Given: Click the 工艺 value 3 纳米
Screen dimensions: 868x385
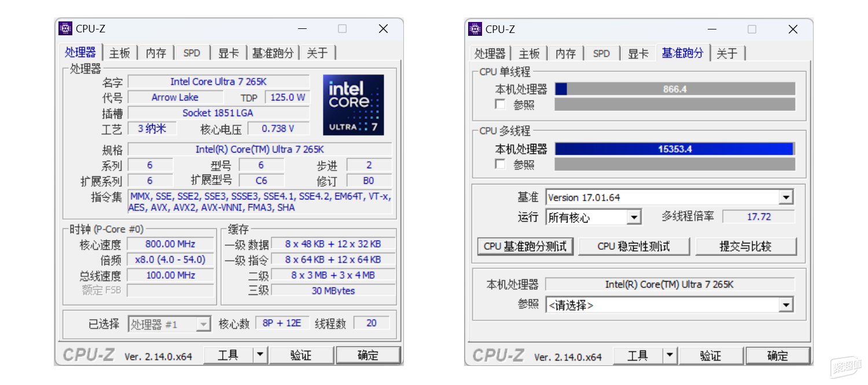Looking at the screenshot, I should [152, 128].
